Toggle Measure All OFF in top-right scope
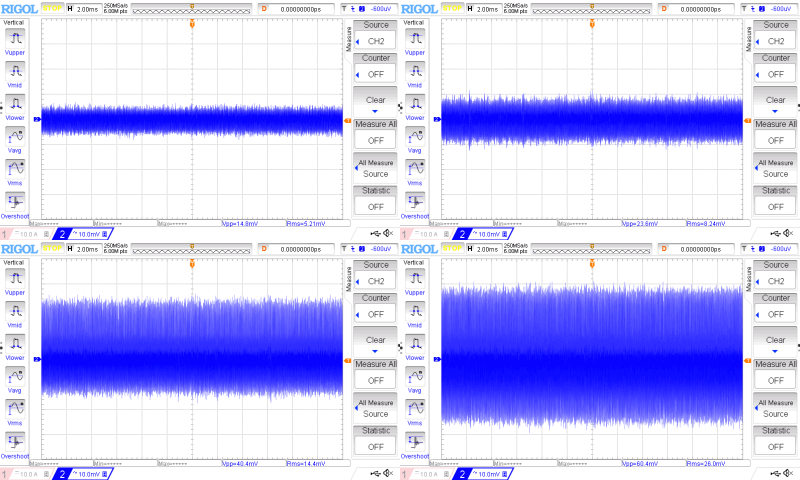Viewport: 800px width, 480px height. click(x=775, y=141)
